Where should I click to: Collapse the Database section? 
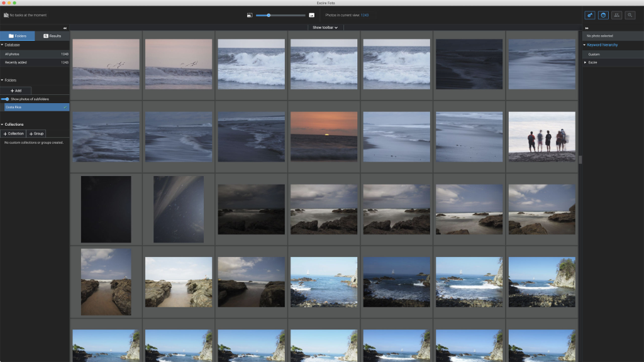[2, 45]
